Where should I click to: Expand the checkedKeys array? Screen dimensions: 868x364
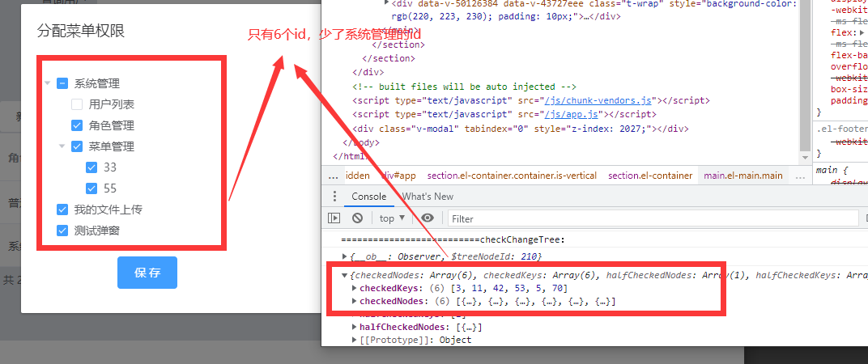355,288
